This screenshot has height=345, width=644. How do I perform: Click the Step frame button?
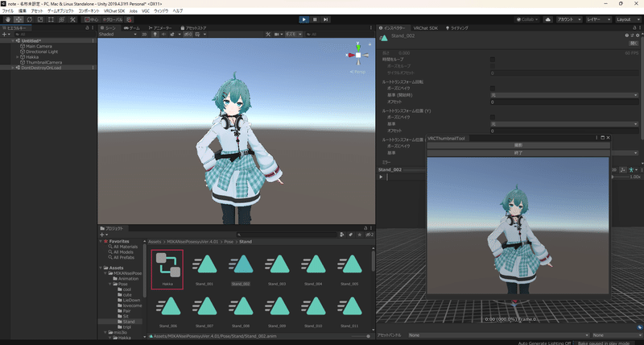326,19
